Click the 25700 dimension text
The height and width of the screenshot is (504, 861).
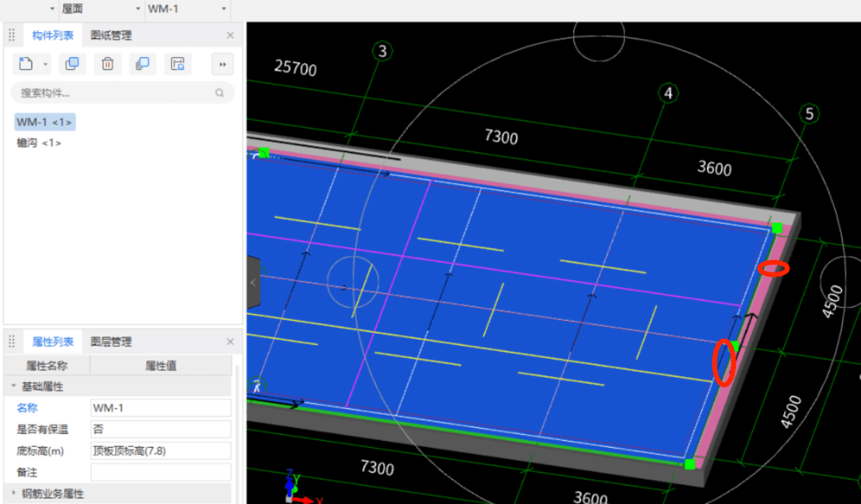[x=296, y=67]
